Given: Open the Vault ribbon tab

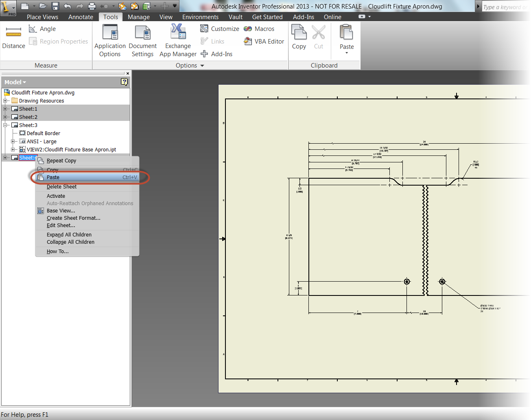Looking at the screenshot, I should (x=236, y=17).
